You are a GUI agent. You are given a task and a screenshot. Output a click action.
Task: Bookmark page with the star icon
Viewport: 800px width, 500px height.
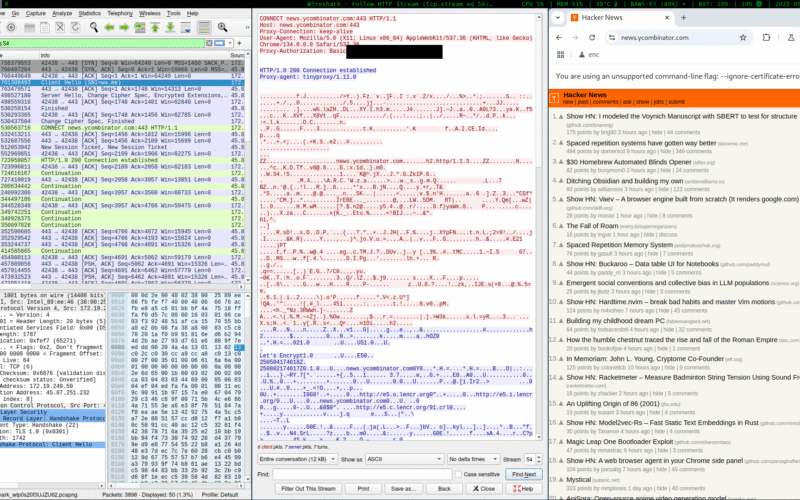pyautogui.click(x=743, y=37)
